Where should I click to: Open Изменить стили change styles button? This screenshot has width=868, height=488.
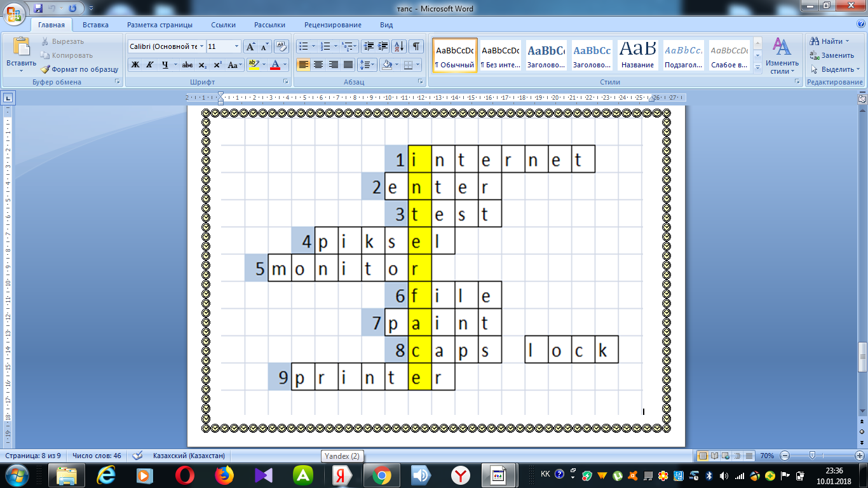(782, 56)
